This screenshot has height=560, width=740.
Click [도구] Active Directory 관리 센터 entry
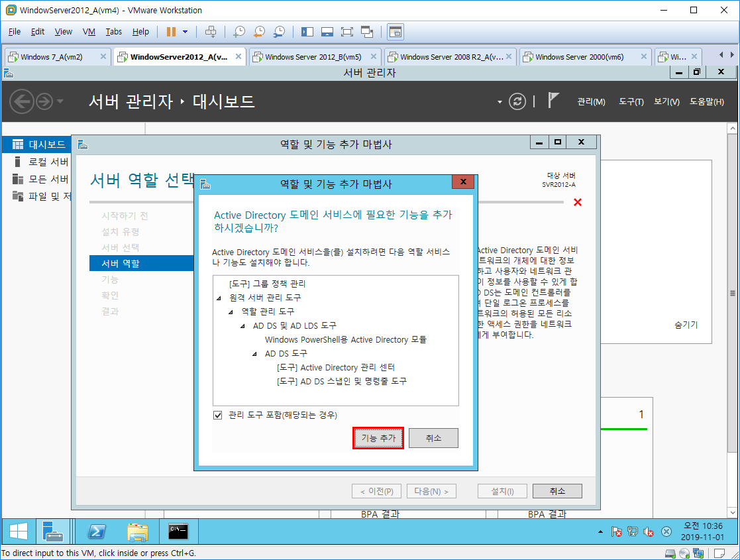(x=335, y=367)
